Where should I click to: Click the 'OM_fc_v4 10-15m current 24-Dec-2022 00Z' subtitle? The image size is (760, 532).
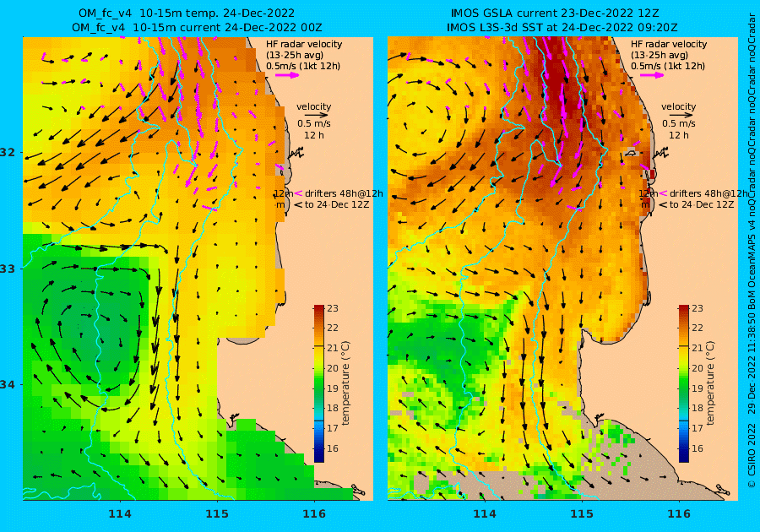pos(197,28)
